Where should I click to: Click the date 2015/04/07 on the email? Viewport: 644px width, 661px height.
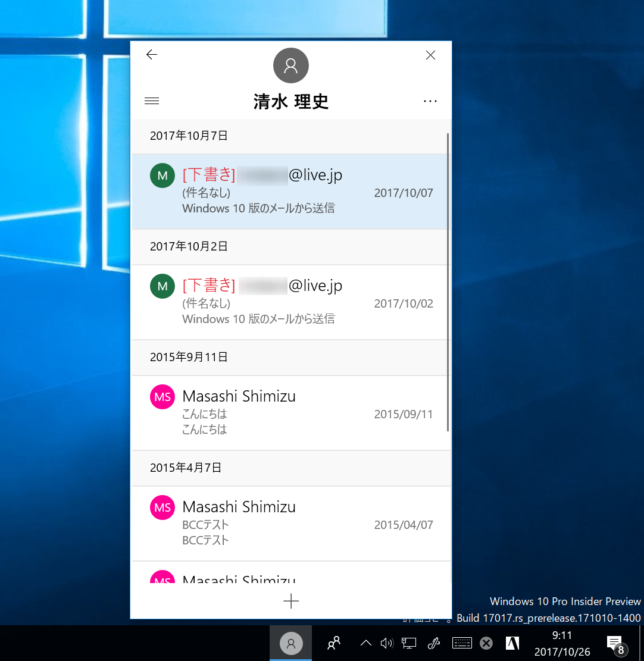404,525
